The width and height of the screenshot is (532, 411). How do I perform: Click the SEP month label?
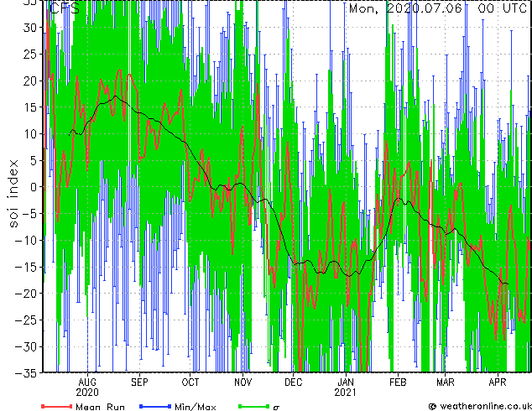click(x=139, y=382)
